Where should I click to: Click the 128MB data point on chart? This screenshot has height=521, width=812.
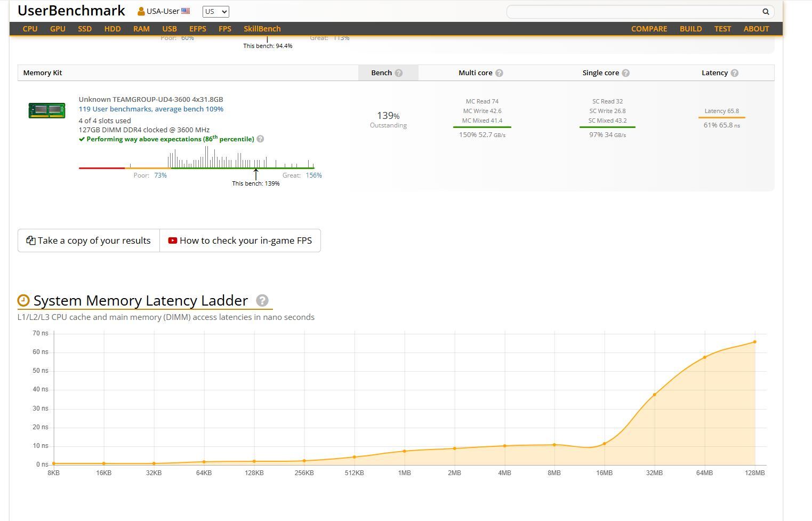[x=754, y=342]
